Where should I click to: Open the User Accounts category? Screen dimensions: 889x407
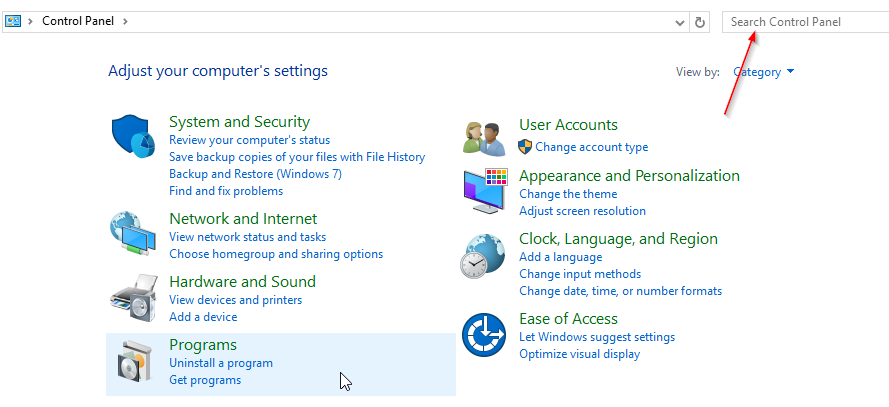pyautogui.click(x=568, y=125)
